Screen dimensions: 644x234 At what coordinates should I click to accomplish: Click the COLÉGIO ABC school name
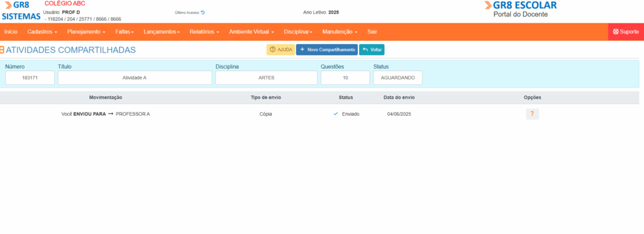click(65, 4)
